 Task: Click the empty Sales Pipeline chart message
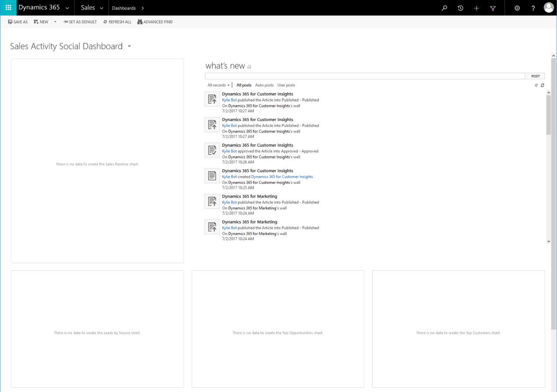pyautogui.click(x=97, y=164)
